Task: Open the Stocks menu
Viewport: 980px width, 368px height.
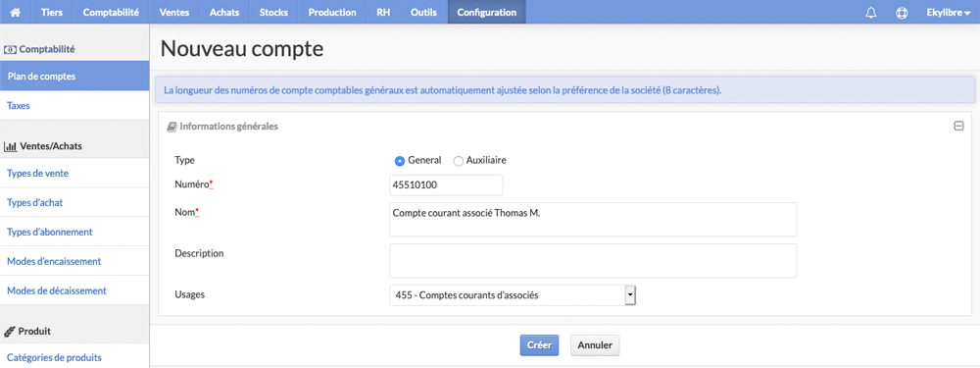Action: tap(273, 12)
